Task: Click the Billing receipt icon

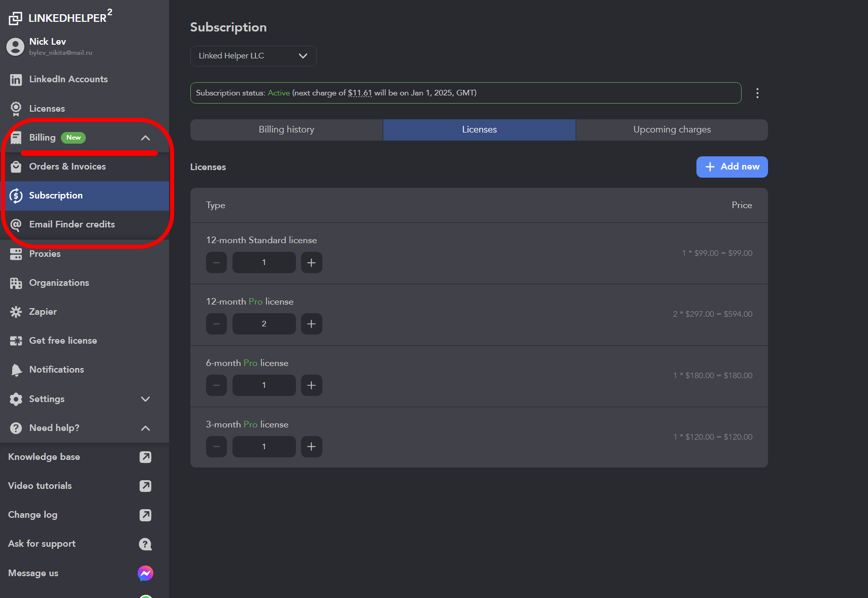Action: click(16, 138)
